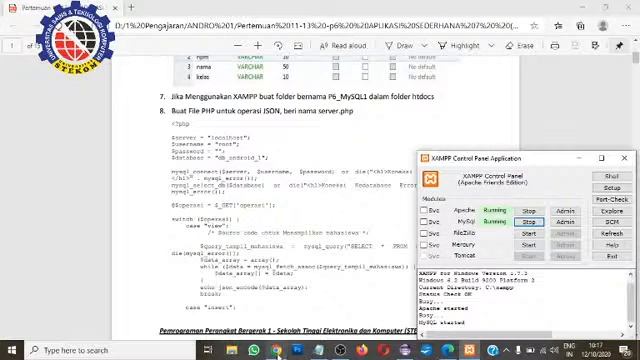Open the Windows Start menu
Image resolution: width=640 pixels, height=360 pixels.
point(12,350)
